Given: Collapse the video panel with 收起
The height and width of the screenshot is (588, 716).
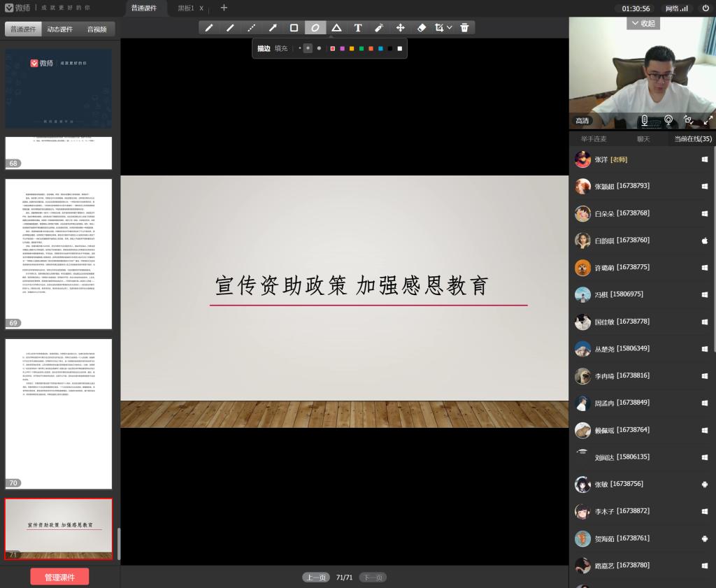Looking at the screenshot, I should pyautogui.click(x=643, y=23).
